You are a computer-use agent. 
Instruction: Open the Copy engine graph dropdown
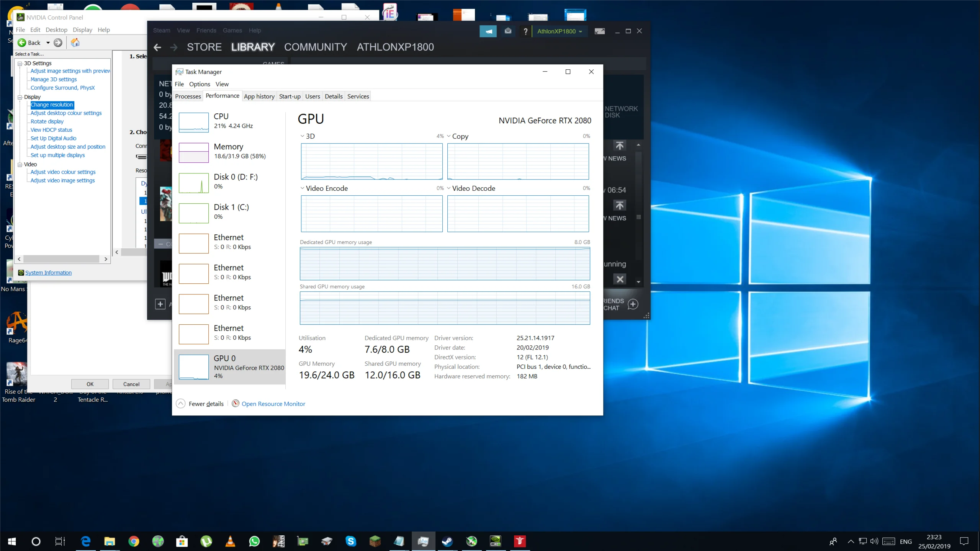(x=448, y=136)
